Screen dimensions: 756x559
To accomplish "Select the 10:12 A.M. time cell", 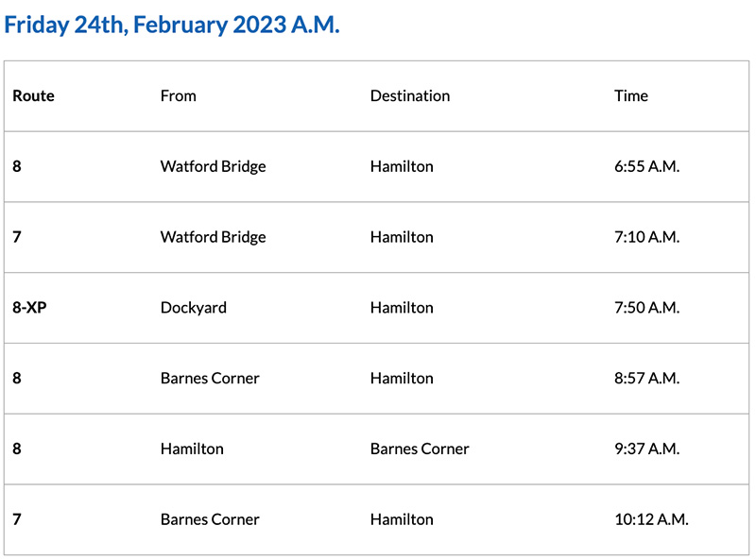I will [x=651, y=519].
